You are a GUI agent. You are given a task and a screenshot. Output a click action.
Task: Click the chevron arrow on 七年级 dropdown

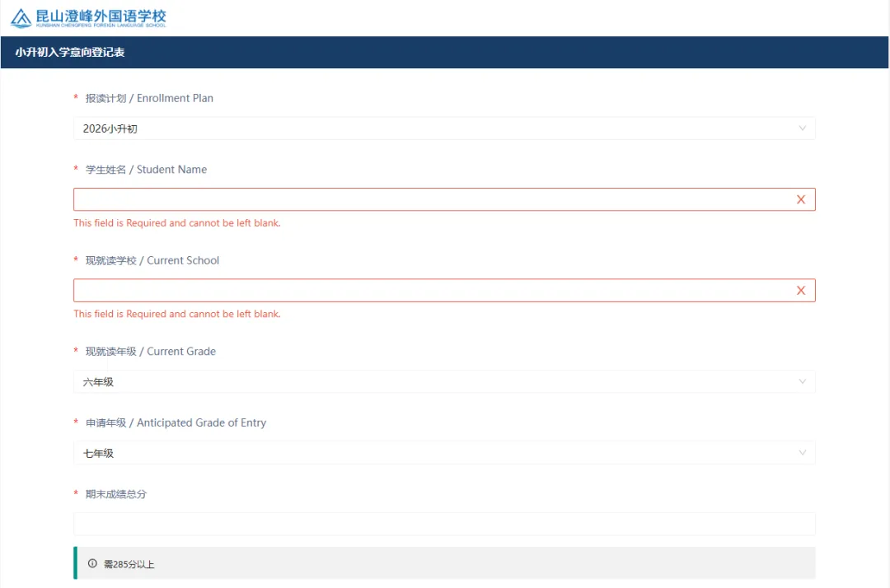(x=803, y=453)
